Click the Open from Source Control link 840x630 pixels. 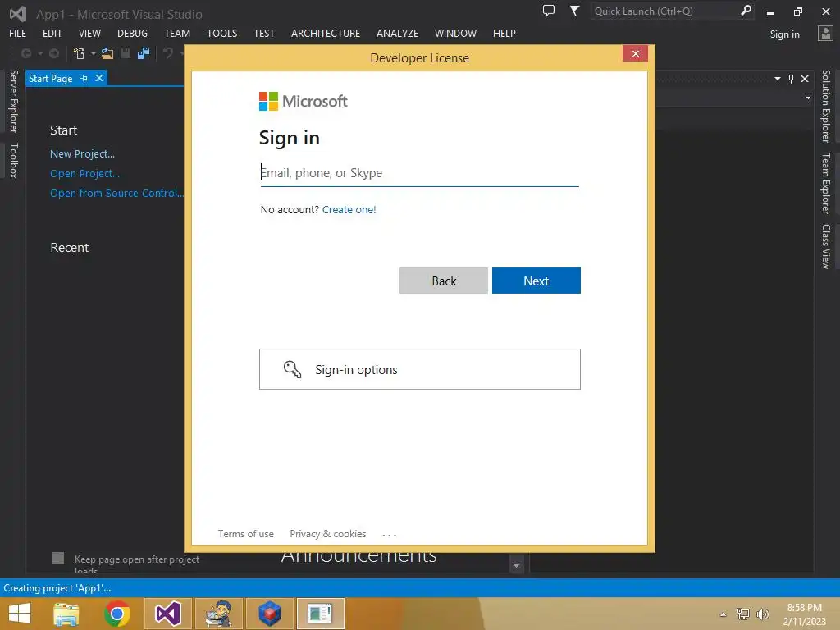[x=116, y=194]
